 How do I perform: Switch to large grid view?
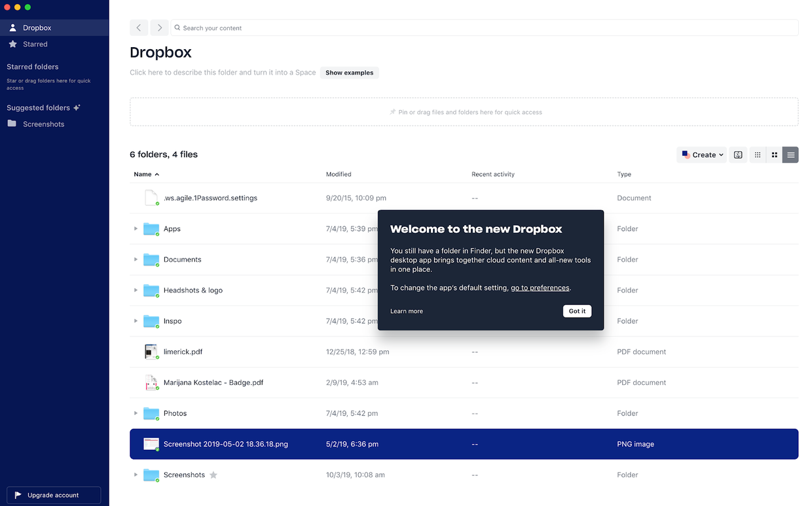click(774, 155)
